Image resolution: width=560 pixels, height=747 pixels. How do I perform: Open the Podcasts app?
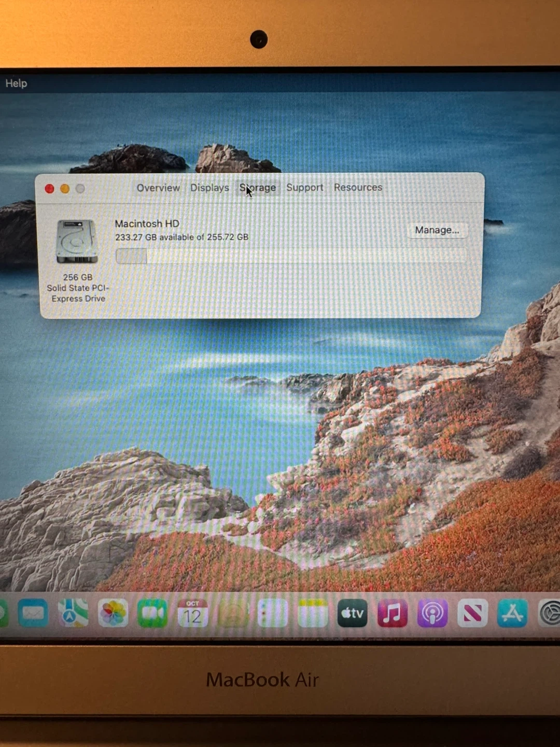pos(432,614)
